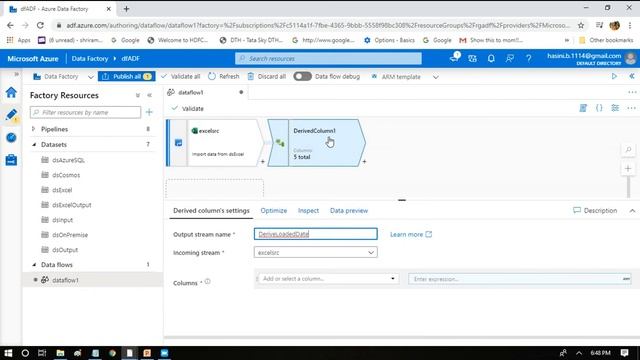Select the dsInput dataset
The image size is (640, 360).
point(62,220)
